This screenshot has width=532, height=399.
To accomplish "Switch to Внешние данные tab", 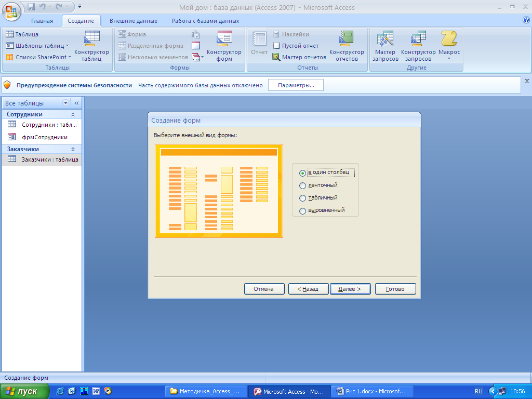I will (x=134, y=21).
